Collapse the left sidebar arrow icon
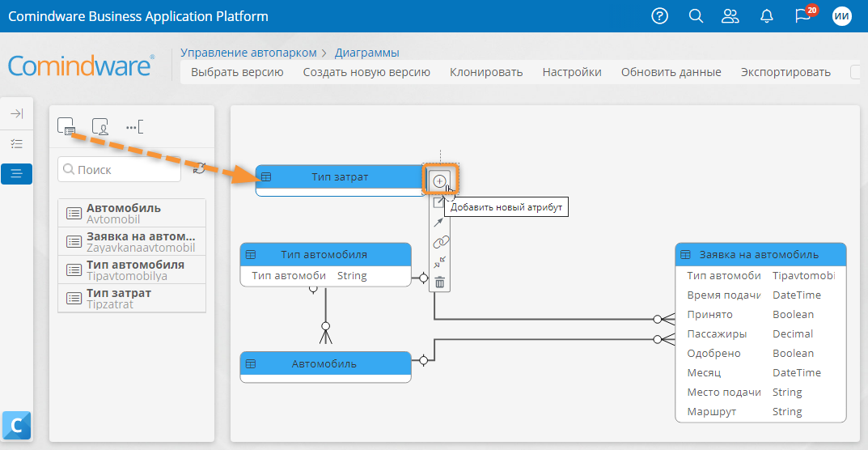Screen dimensions: 868x450 coord(17,113)
